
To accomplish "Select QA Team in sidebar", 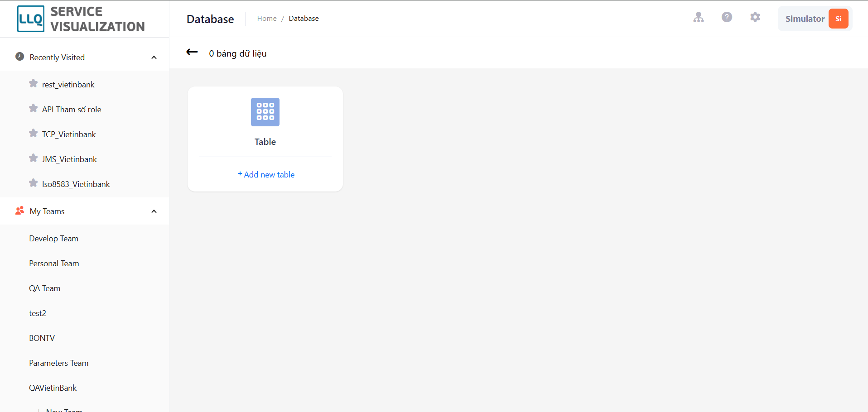I will coord(45,288).
